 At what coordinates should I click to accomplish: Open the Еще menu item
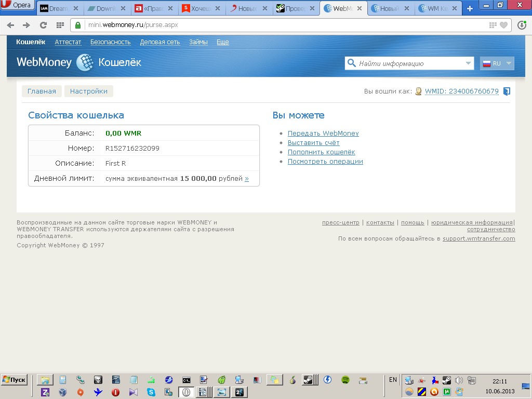coord(222,42)
